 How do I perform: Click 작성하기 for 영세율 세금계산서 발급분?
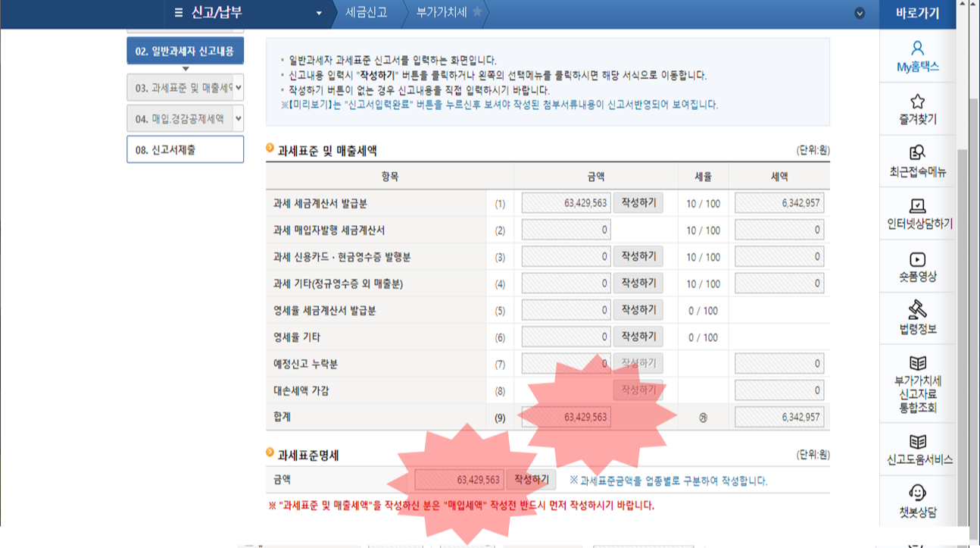coord(638,310)
